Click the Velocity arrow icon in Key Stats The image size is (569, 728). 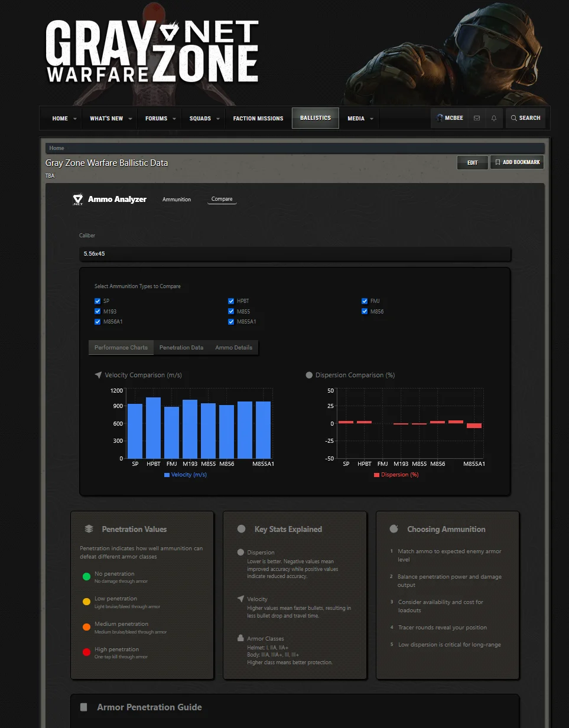[240, 599]
